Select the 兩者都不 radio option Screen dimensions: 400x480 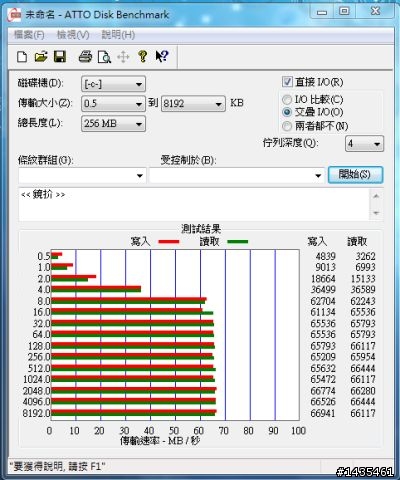(x=287, y=126)
